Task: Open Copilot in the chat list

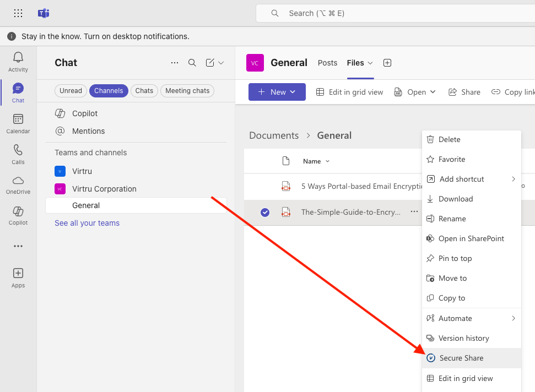Action: coord(136,113)
